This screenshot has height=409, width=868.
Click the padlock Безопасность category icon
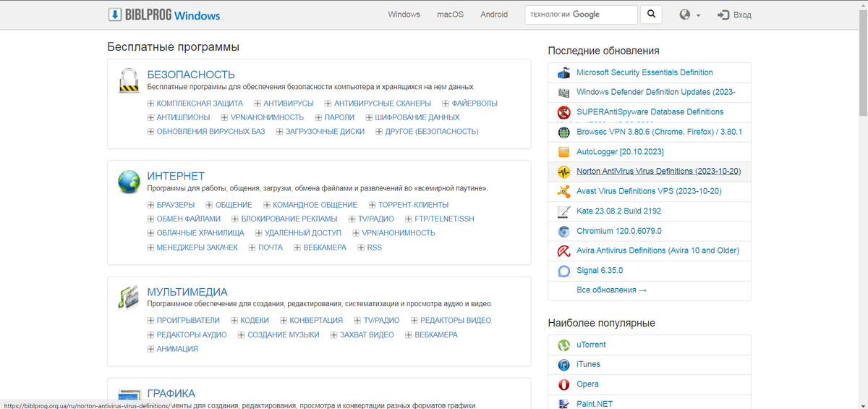[129, 80]
